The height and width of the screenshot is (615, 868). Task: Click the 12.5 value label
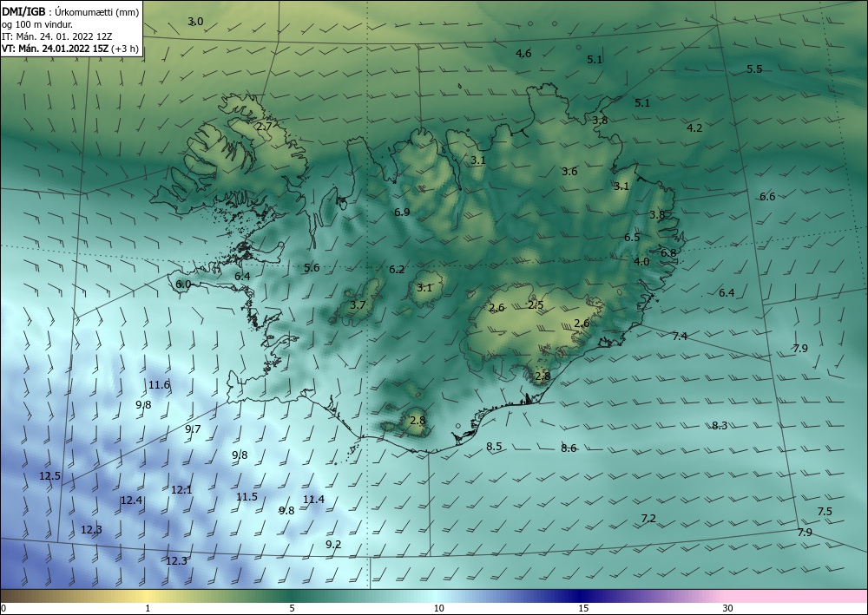(x=49, y=475)
